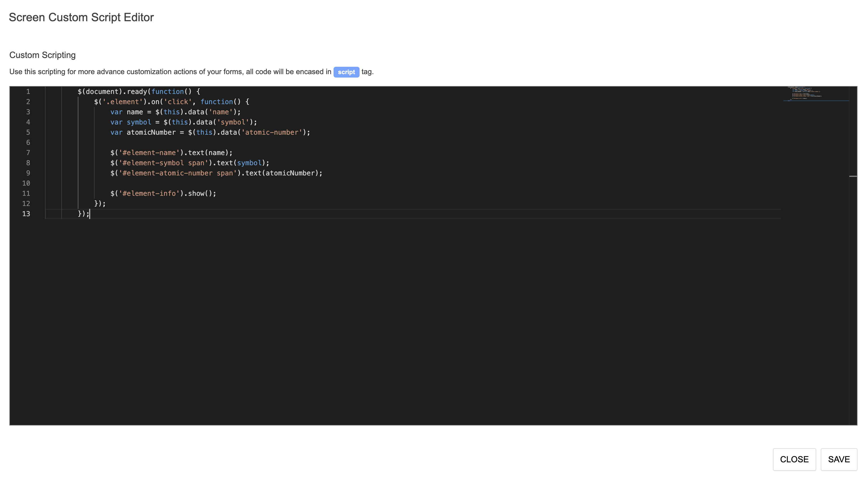Click the empty editor area below the code
Screen dimensions: 868x481
pyautogui.click(x=413, y=322)
